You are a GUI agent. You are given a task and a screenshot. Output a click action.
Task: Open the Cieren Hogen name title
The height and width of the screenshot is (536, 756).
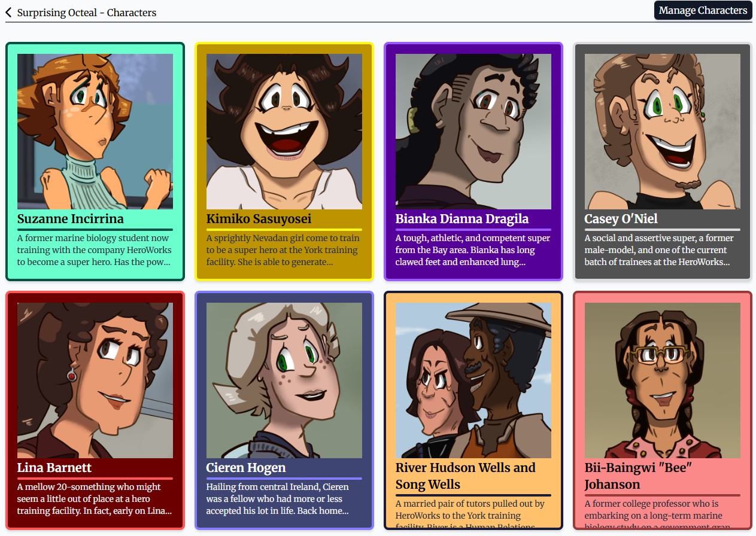point(246,468)
